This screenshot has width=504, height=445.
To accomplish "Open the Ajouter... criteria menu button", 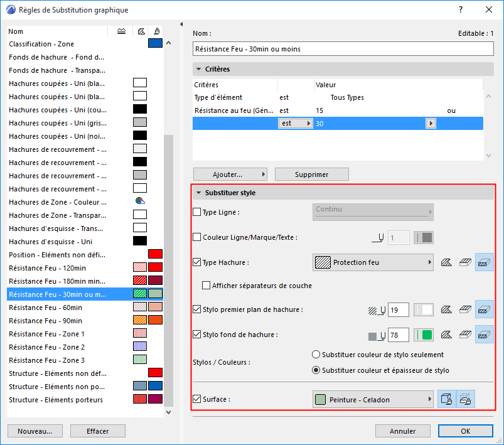I will pos(230,174).
